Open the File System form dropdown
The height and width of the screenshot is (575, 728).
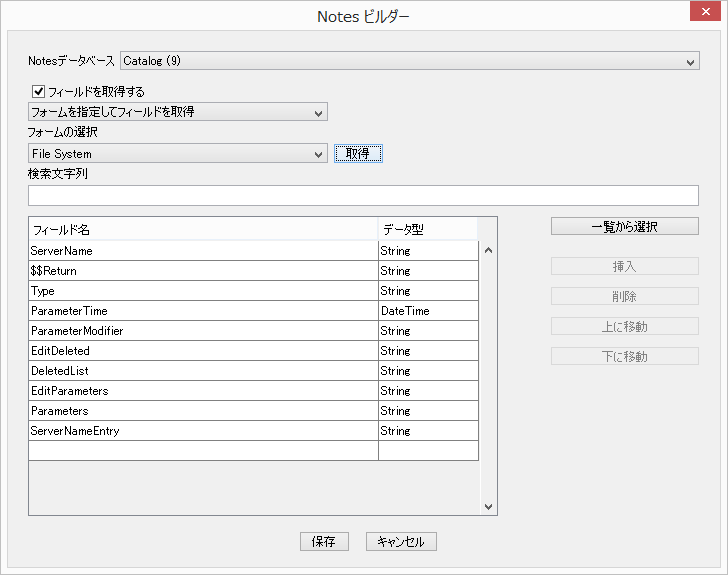pos(178,154)
